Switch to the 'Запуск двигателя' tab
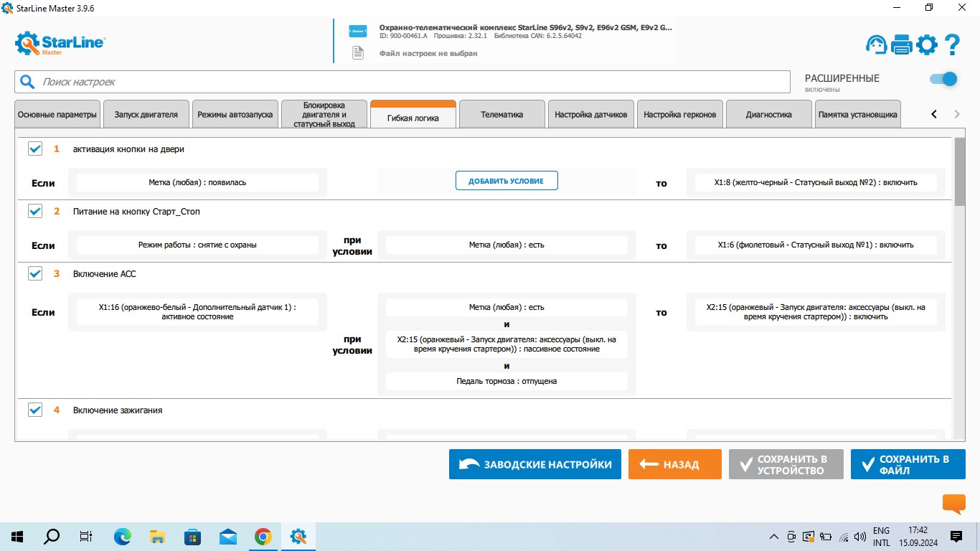The image size is (980, 551). pos(146,115)
